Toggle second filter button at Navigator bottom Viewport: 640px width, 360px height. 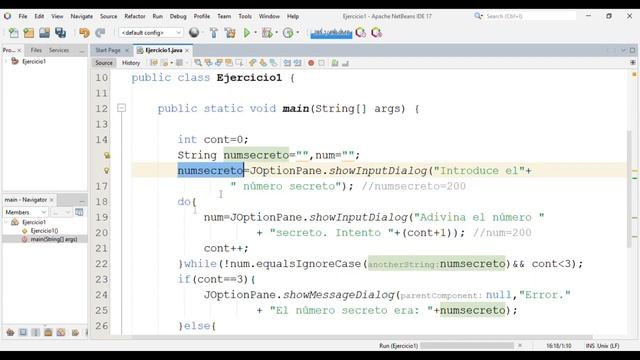click(23, 332)
